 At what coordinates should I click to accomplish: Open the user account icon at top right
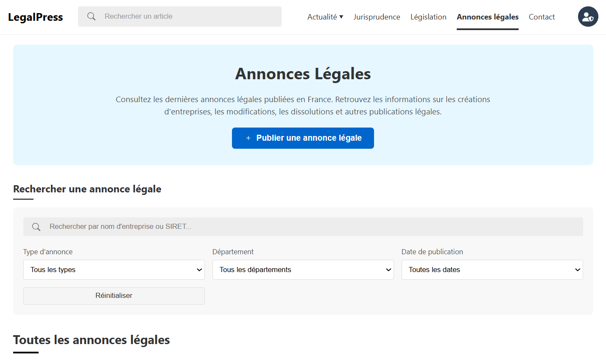coord(588,17)
